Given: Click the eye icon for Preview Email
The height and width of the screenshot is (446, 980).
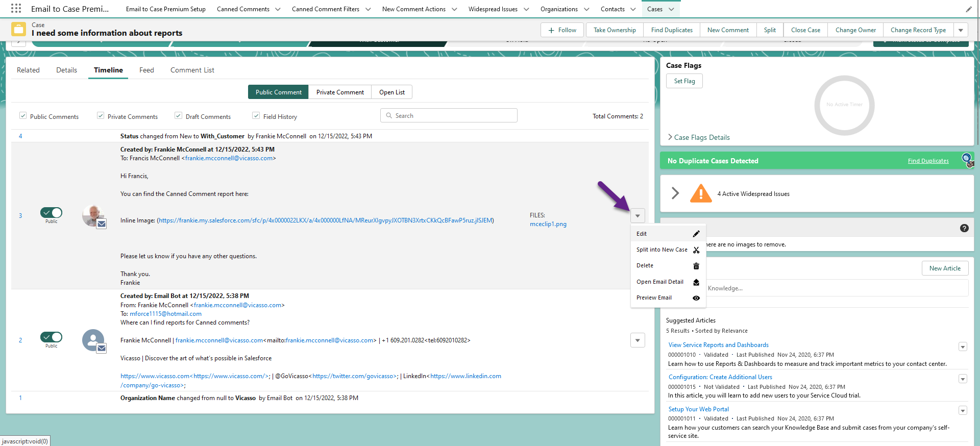Looking at the screenshot, I should 696,298.
